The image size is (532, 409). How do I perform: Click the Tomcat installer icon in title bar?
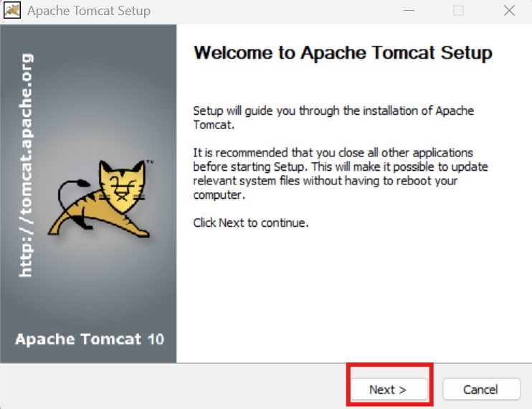pos(12,10)
